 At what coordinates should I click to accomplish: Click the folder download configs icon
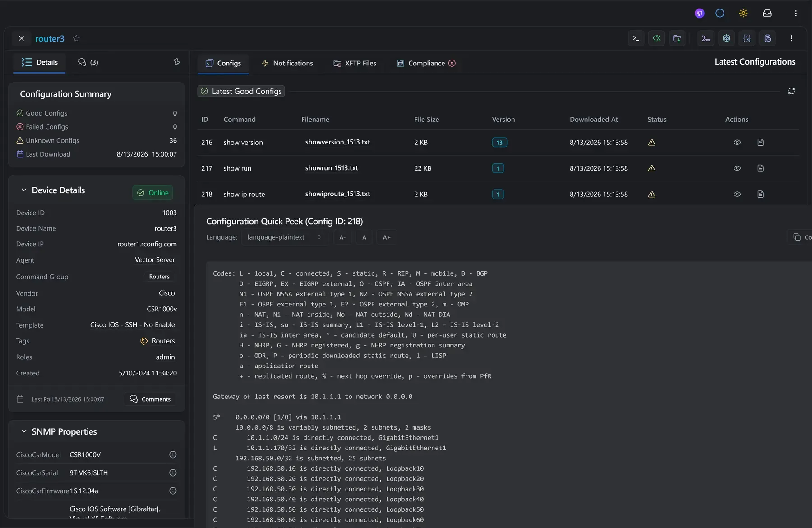(677, 38)
